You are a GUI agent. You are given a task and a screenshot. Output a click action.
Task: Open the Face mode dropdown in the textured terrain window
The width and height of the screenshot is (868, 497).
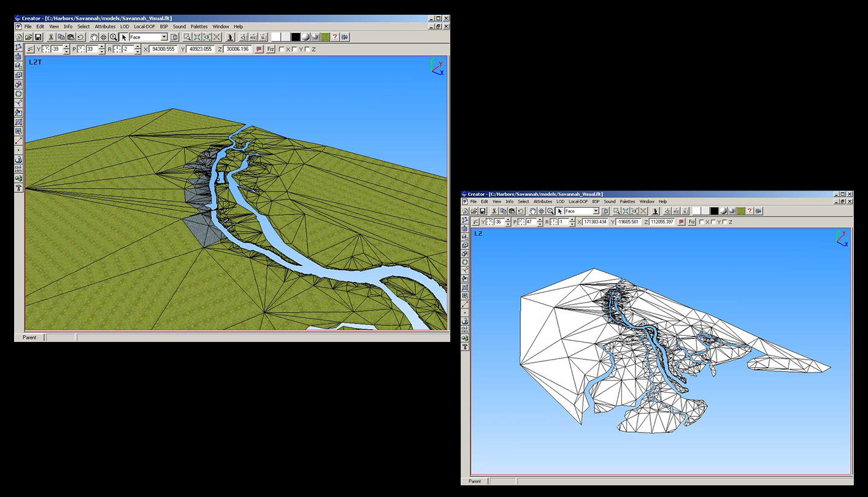point(164,37)
